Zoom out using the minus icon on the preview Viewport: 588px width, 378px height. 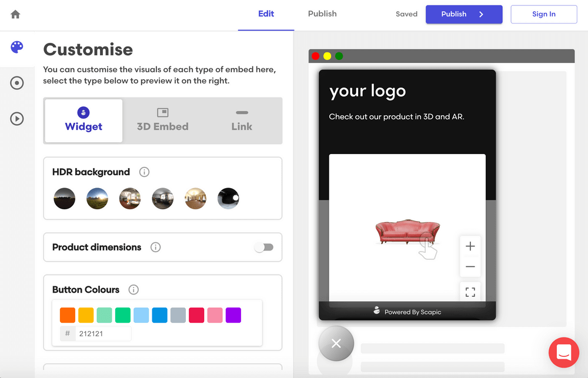click(470, 266)
